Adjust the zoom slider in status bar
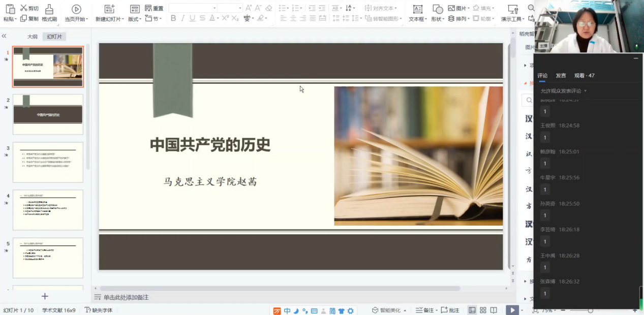The image size is (644, 315). pos(590,310)
